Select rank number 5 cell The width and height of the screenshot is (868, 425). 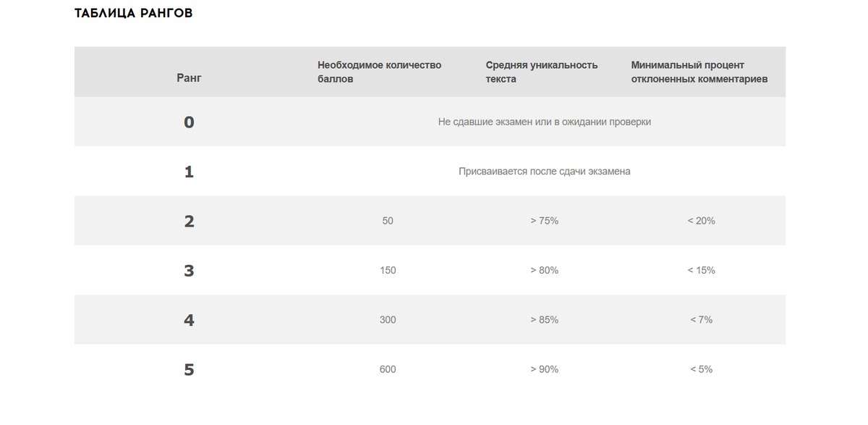coord(189,369)
